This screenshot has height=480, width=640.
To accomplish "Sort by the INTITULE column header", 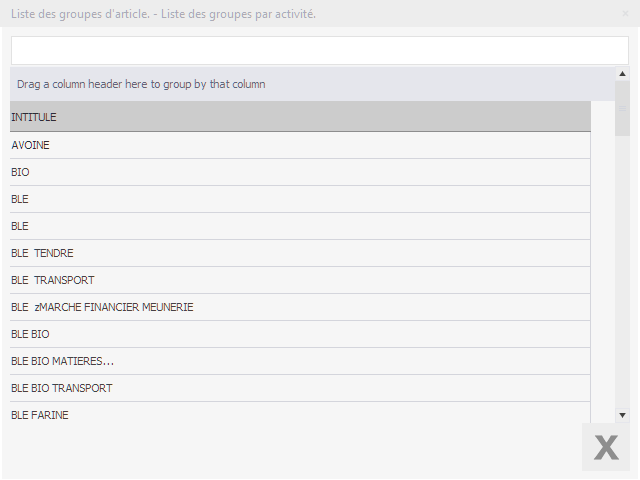I will (300, 117).
